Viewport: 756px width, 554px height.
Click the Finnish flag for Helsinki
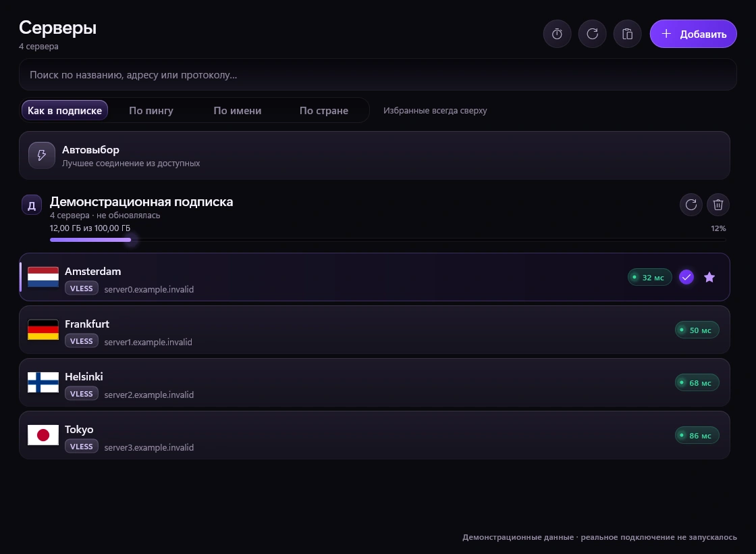43,382
